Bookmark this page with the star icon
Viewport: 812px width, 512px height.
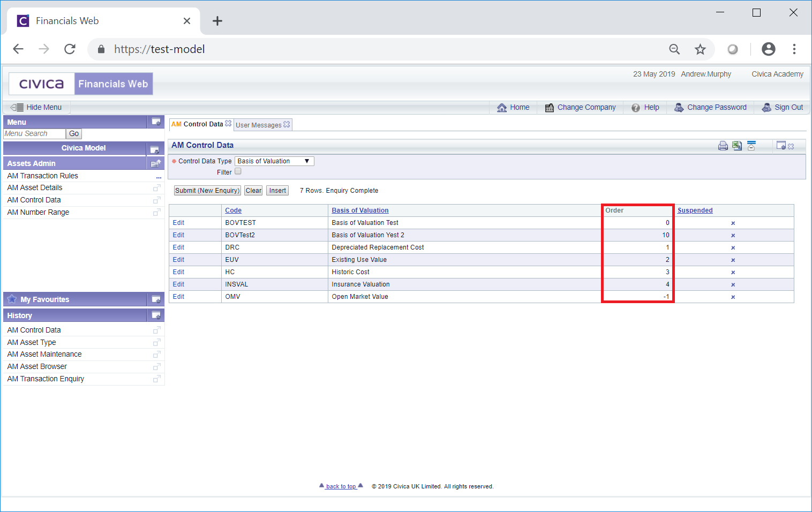pos(700,49)
